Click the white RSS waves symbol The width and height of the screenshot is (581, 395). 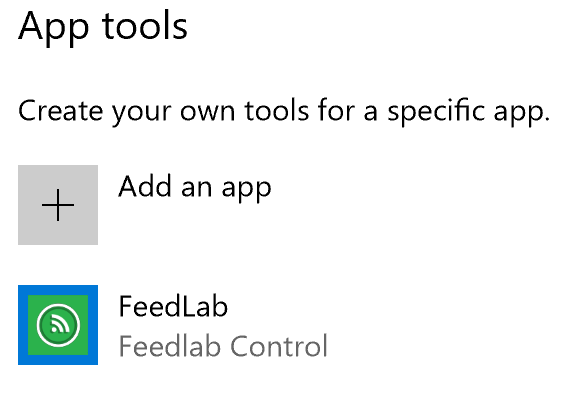60,323
